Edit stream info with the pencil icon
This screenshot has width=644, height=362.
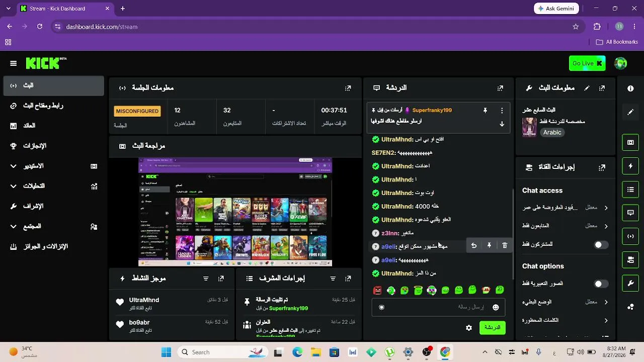coord(587,88)
